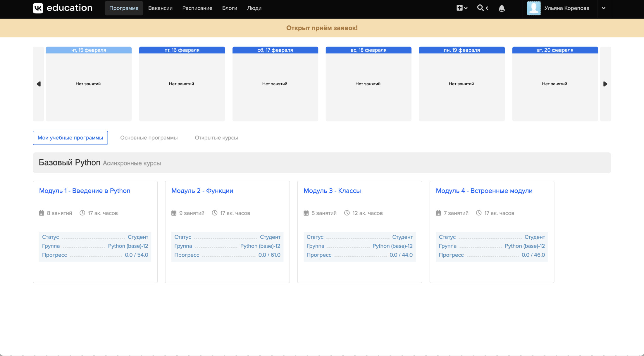
Task: Open the Вакансии menu item
Action: tap(160, 8)
